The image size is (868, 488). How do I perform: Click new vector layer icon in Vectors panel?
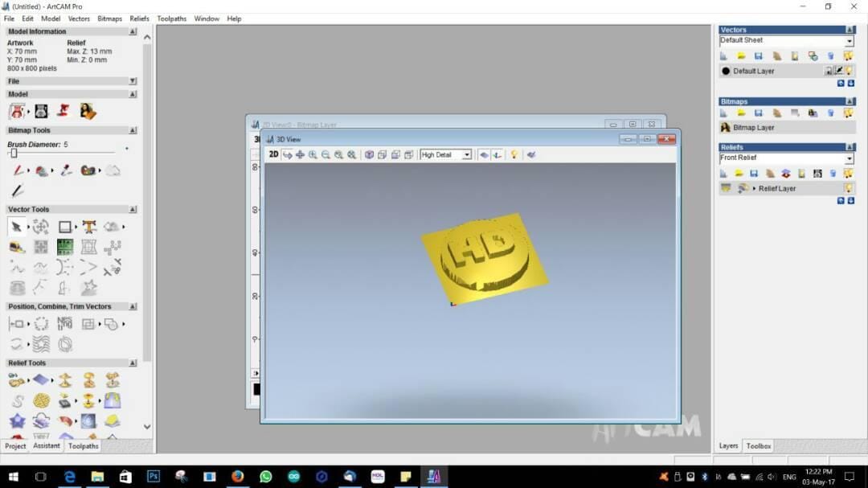723,56
